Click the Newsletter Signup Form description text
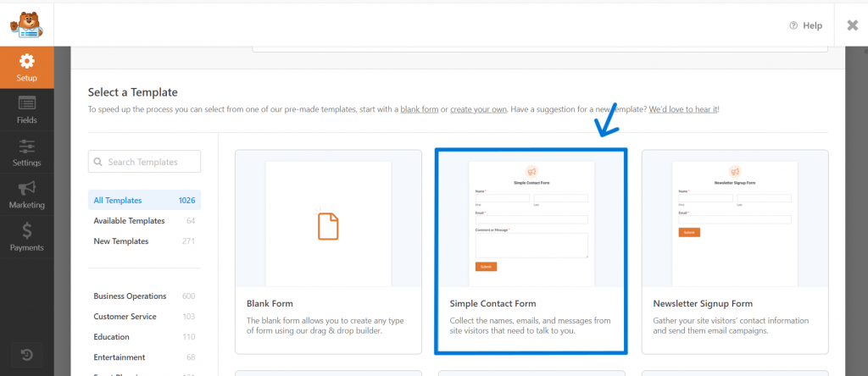Screen dimensions: 868x376 [x=731, y=326]
